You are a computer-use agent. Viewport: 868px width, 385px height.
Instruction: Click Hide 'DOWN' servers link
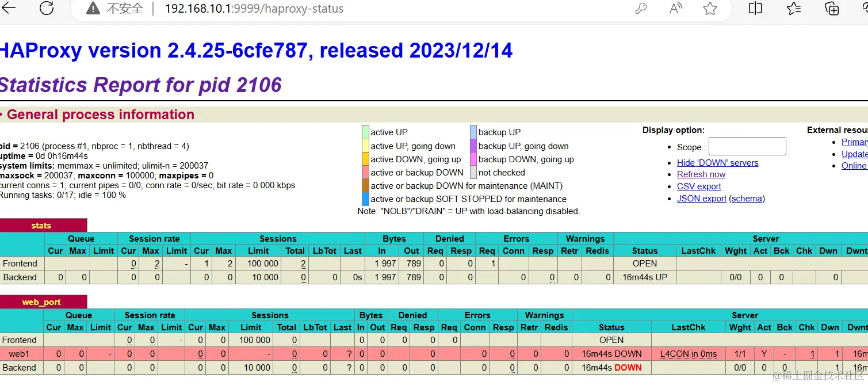coord(717,163)
